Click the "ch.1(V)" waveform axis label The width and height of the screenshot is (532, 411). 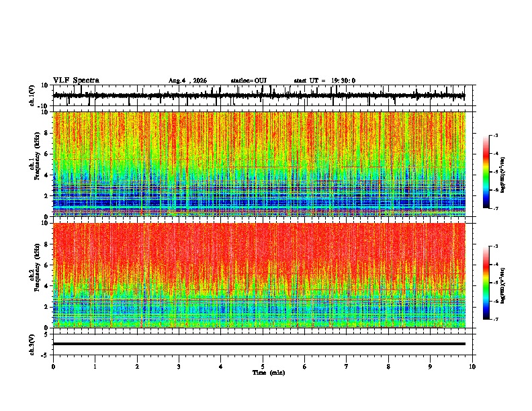[x=32, y=95]
